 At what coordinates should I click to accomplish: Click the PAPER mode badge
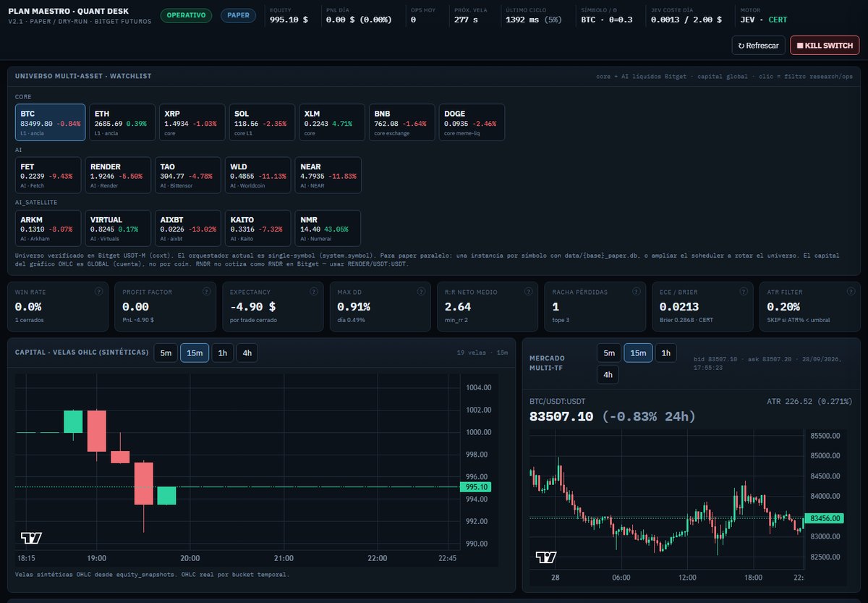click(x=237, y=15)
